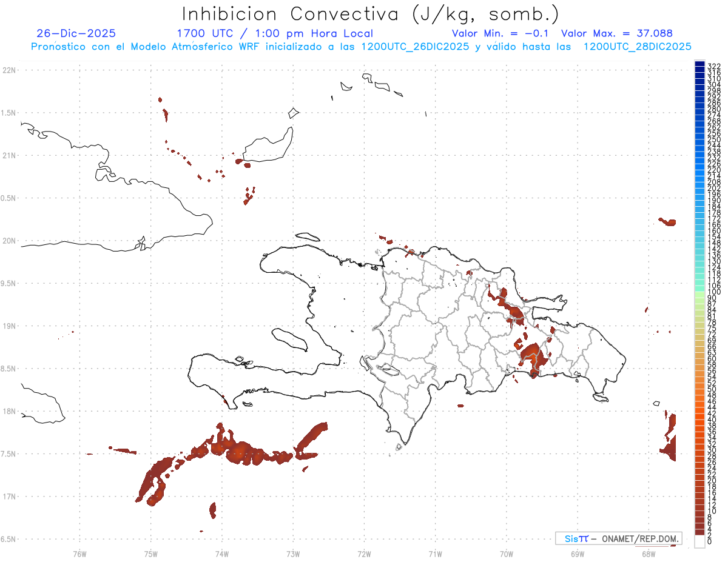The width and height of the screenshot is (728, 562).
Task: Click the title "Inhibicion Convectiva (J/kg, somb.)"
Action: (371, 13)
